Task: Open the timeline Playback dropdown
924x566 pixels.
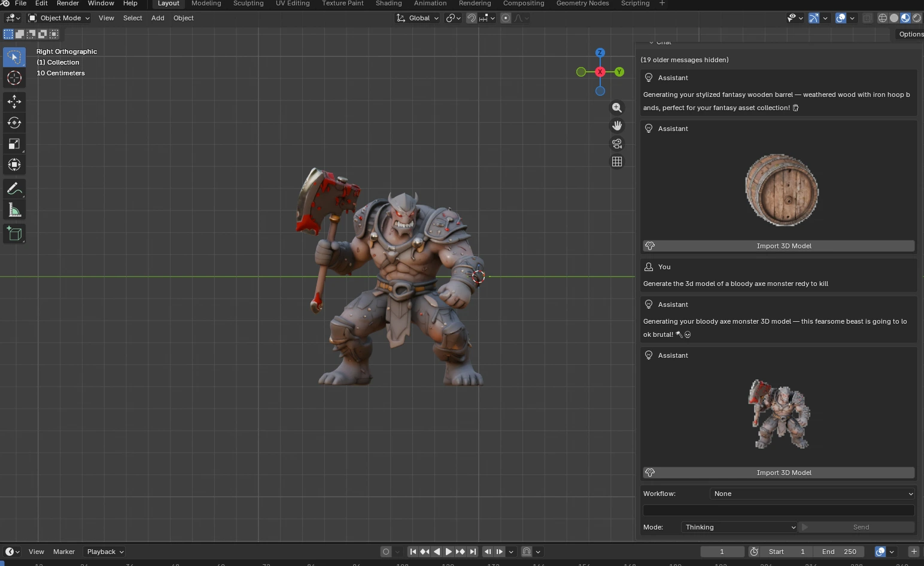Action: coord(105,552)
